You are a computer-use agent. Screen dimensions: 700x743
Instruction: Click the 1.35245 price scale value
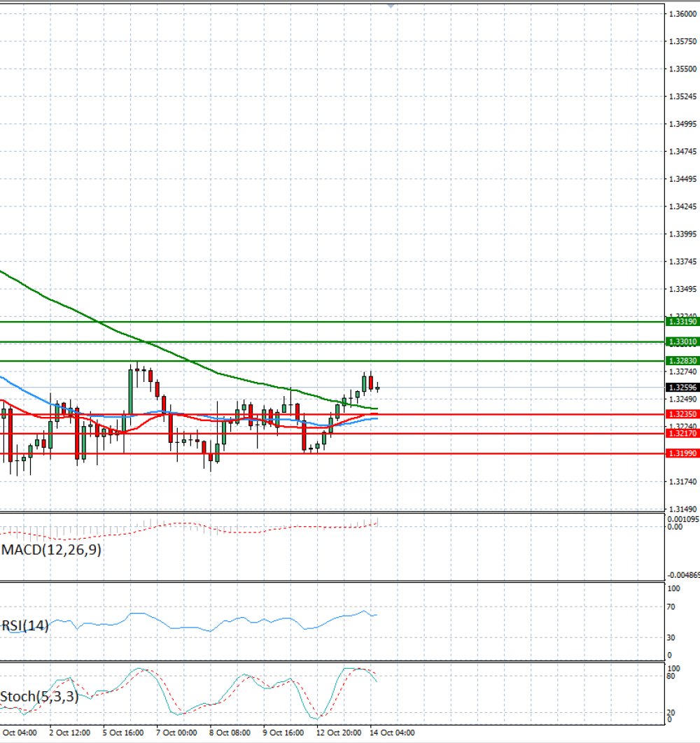683,97
